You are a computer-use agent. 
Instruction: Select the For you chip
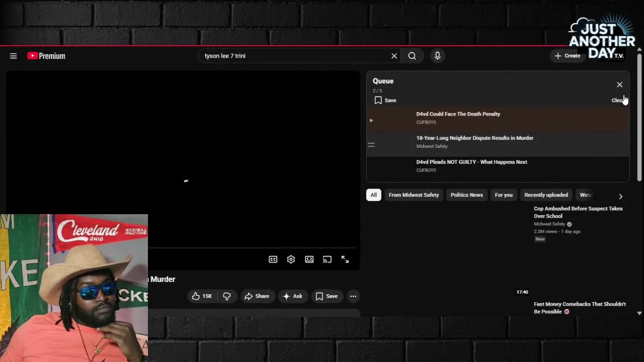(x=503, y=195)
